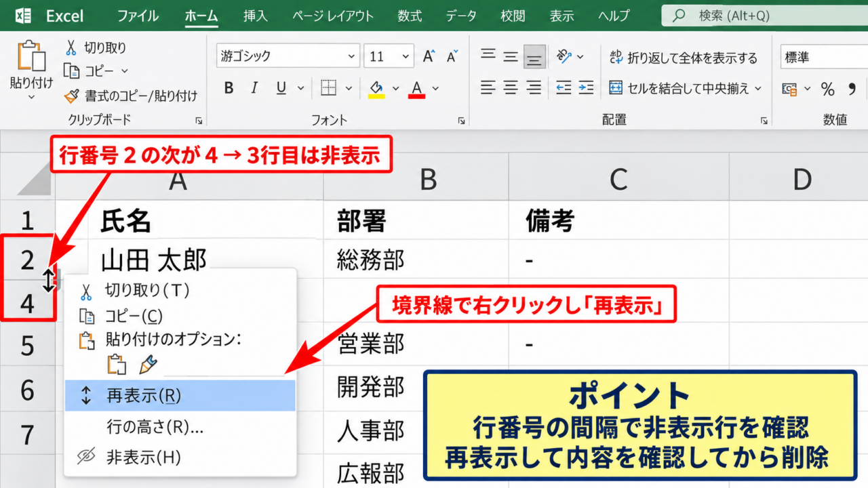The image size is (868, 488).
Task: Click the accounting number format icon
Action: coord(789,89)
